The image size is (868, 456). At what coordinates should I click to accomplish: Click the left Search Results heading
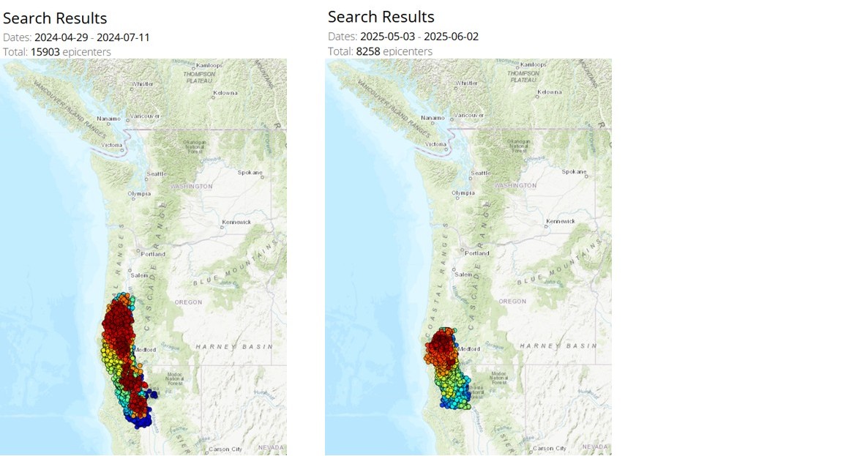coord(55,18)
